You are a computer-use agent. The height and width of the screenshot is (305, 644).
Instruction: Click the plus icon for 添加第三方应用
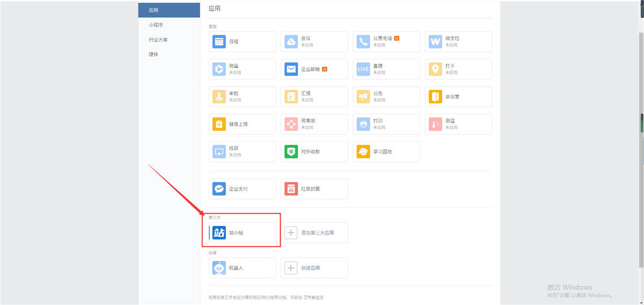point(291,233)
